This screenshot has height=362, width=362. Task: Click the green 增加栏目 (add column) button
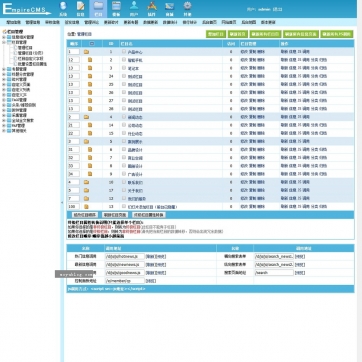216,34
